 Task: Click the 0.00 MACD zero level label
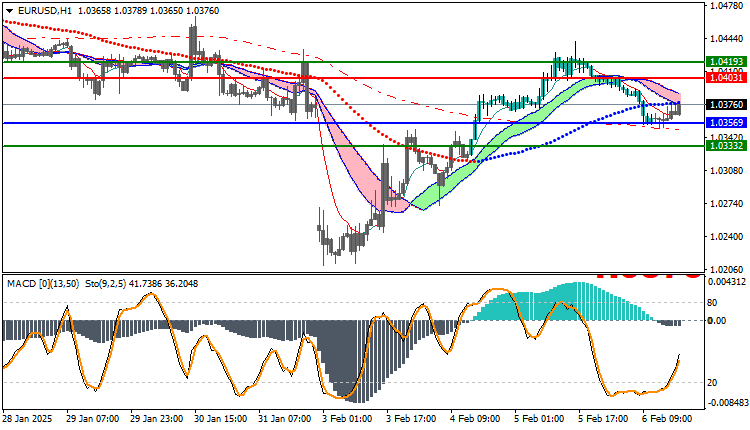(x=717, y=320)
